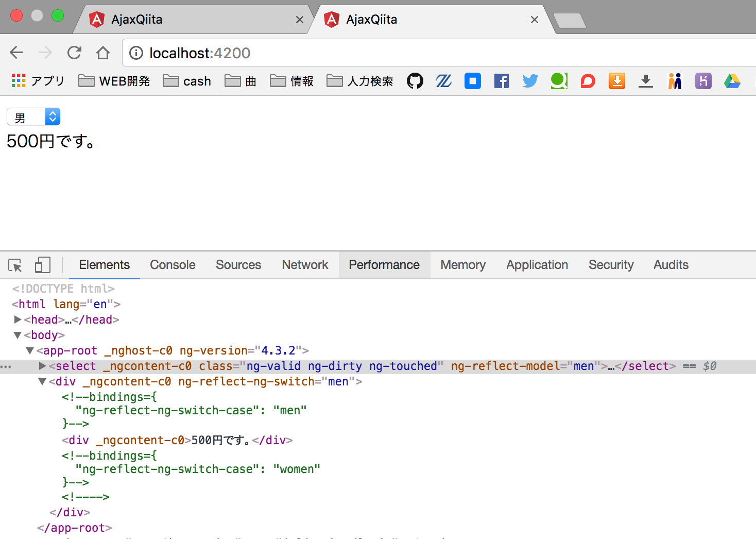
Task: Select the inspect element tool in DevTools
Action: coord(14,265)
